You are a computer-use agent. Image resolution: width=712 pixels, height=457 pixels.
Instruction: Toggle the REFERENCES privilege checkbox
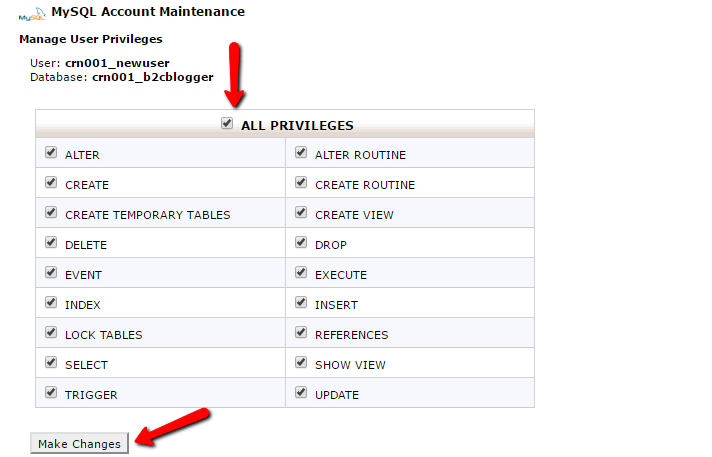point(301,332)
